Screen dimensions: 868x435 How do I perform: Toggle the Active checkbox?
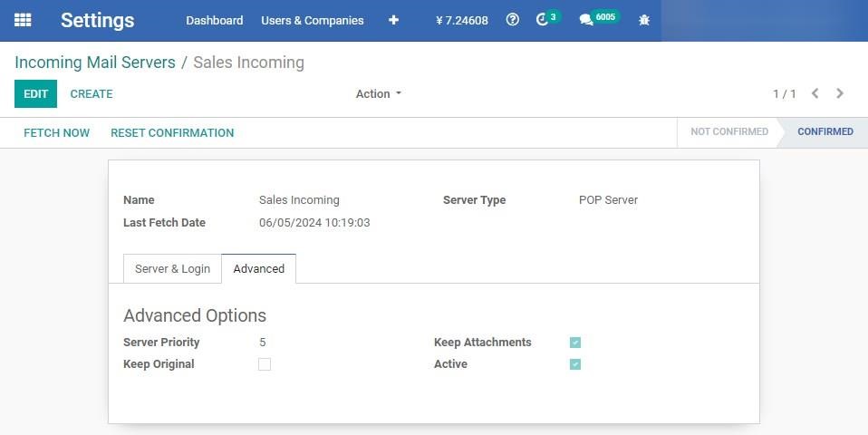[x=575, y=364]
